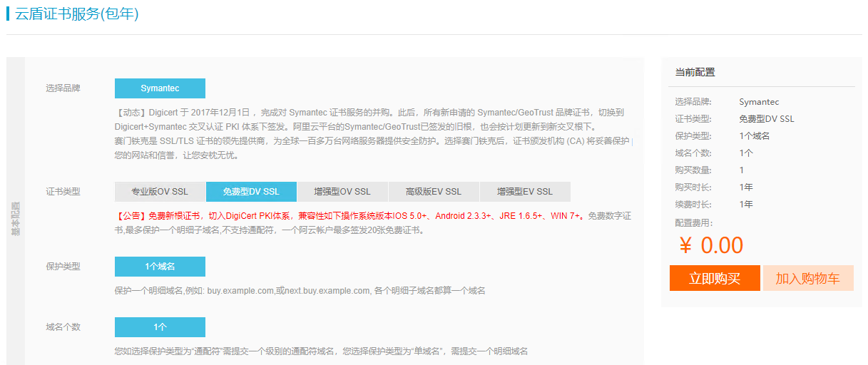The height and width of the screenshot is (365, 868).
Task: Click the buy.example.com example description text
Action: (300, 291)
